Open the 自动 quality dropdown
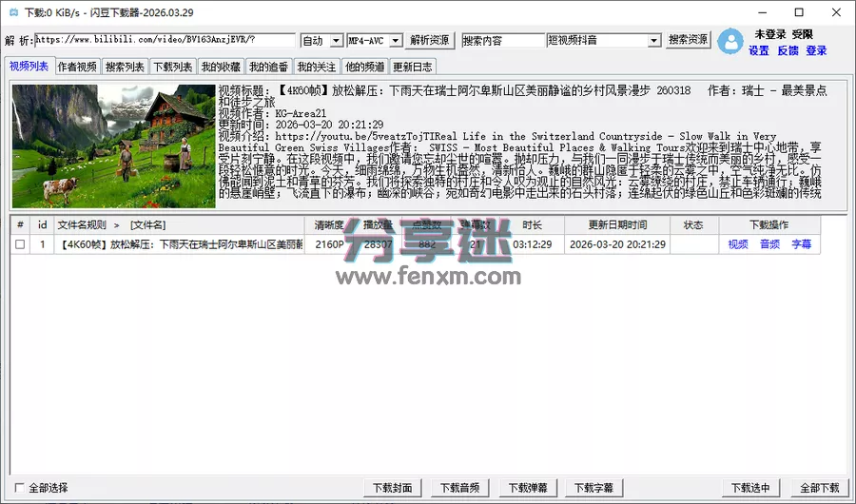 (x=337, y=40)
